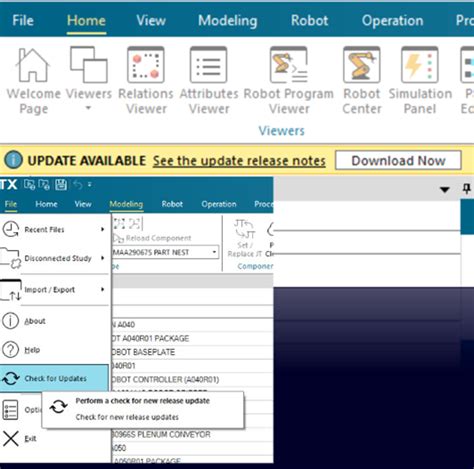Viewport: 474px width, 469px height.
Task: Toggle the panel pin icon
Action: [x=467, y=189]
